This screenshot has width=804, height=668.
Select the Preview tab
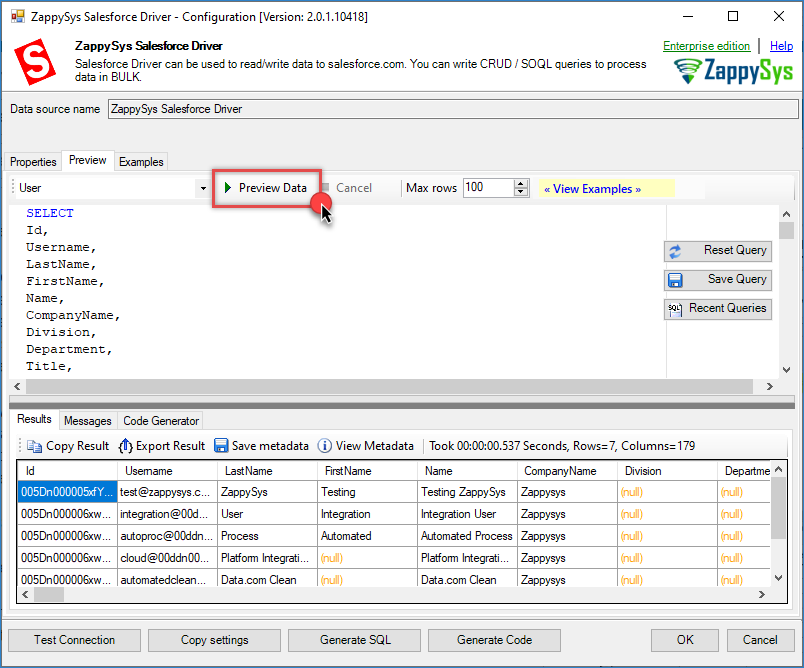(x=88, y=160)
